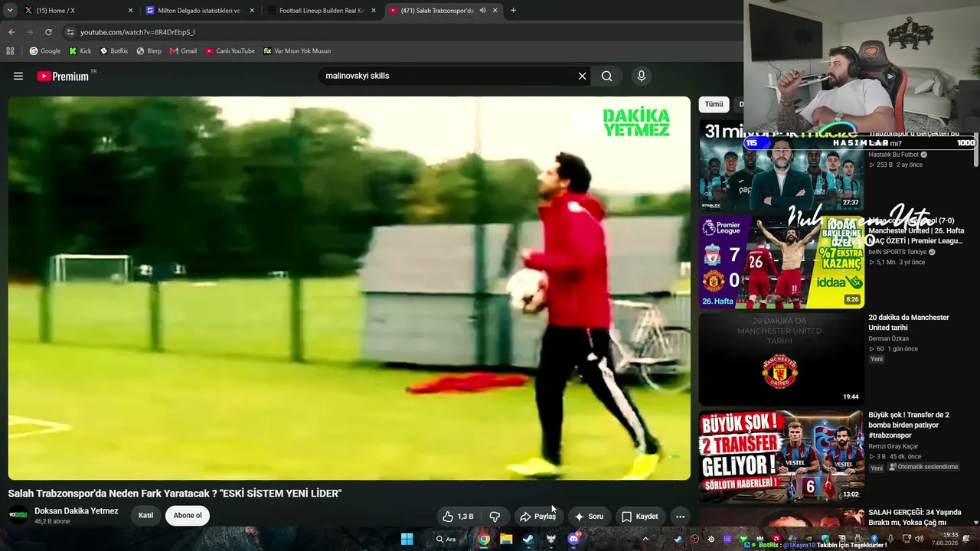This screenshot has width=980, height=551.
Task: Clear the search box with the X
Action: click(582, 76)
